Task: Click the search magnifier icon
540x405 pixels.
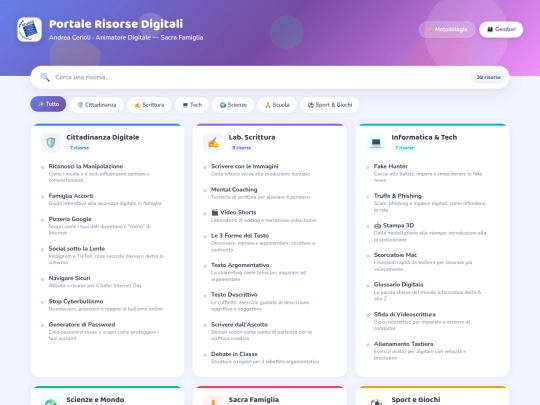Action: click(x=45, y=77)
